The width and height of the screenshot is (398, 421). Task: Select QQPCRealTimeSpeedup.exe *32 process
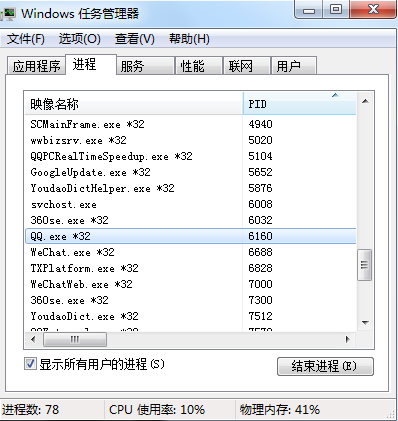(x=190, y=156)
